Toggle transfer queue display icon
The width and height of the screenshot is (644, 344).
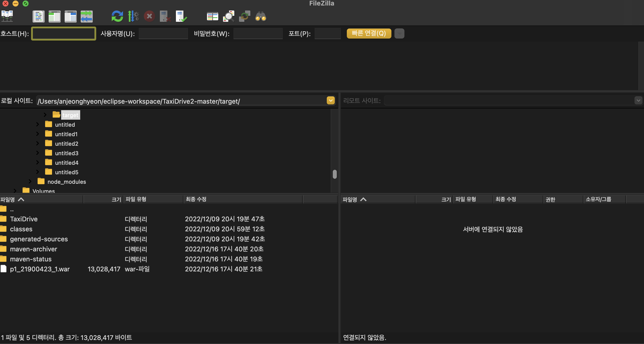pyautogui.click(x=86, y=17)
